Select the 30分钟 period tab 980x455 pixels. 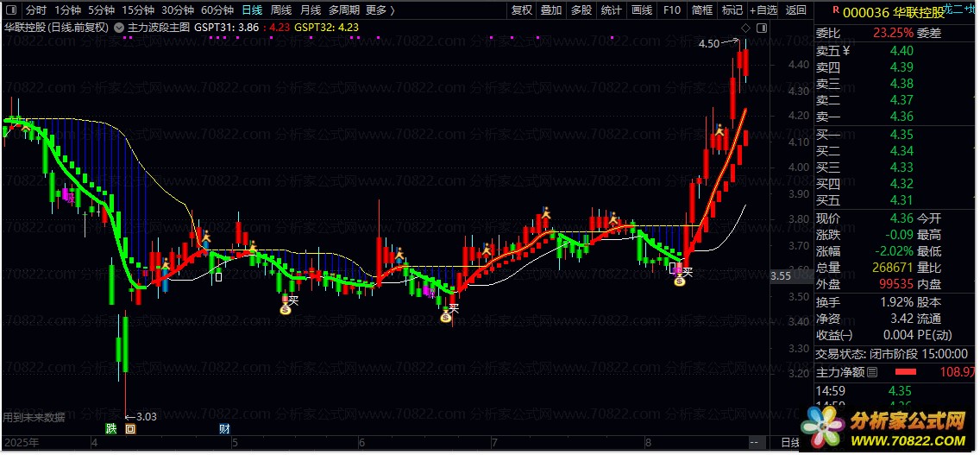point(178,10)
